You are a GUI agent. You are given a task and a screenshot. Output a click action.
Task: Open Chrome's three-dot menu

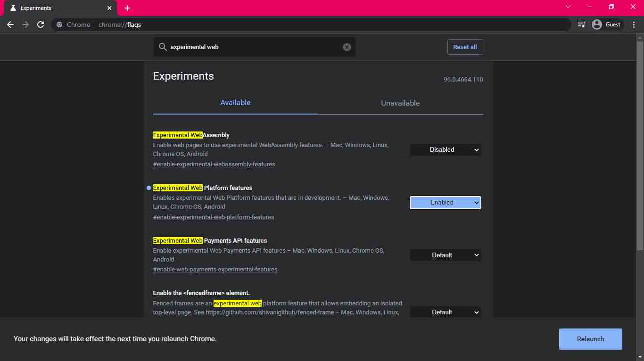click(634, 25)
